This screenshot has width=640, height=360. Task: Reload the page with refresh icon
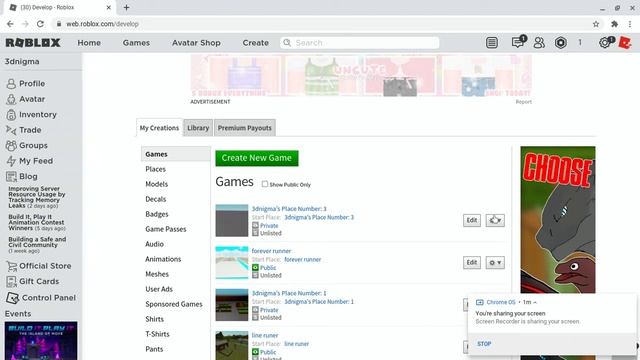click(x=40, y=24)
